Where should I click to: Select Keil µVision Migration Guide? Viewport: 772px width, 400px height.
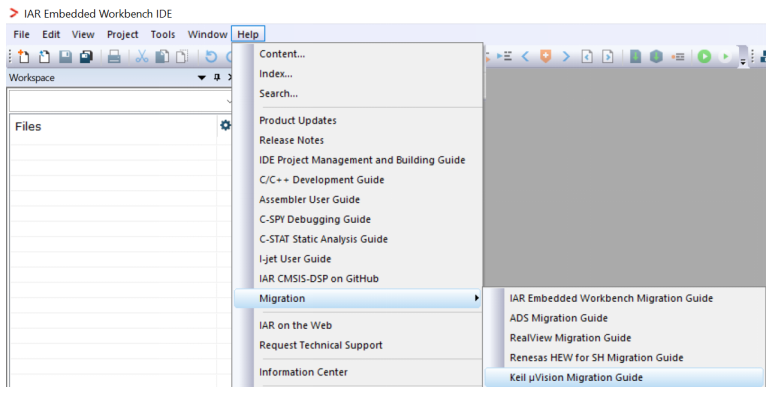(576, 378)
